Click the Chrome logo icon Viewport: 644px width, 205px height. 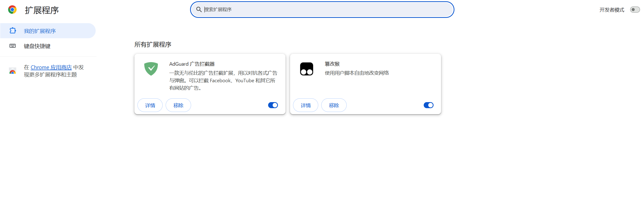click(12, 10)
